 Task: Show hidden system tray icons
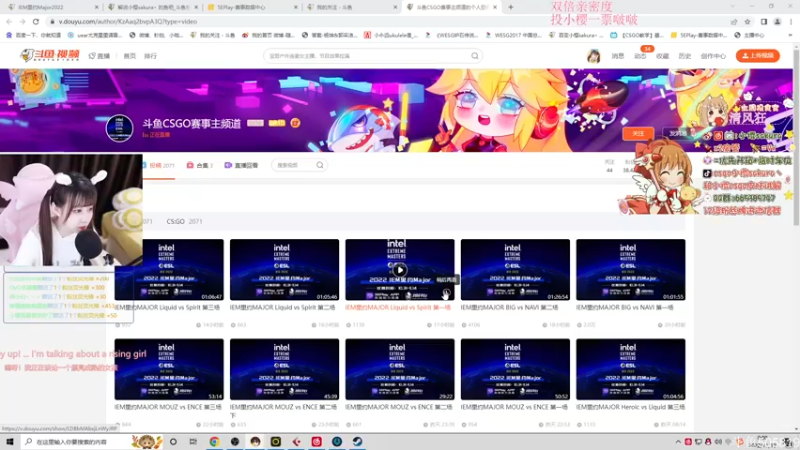678,442
